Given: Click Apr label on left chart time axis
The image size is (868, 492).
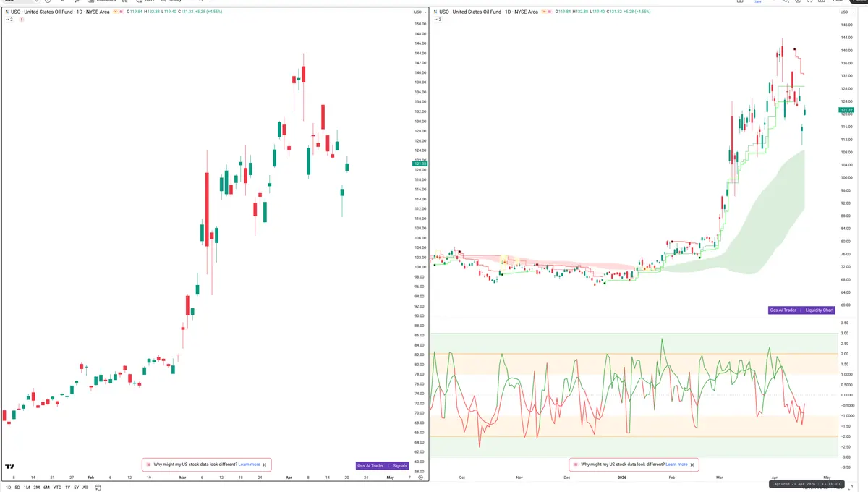Looking at the screenshot, I should [289, 478].
